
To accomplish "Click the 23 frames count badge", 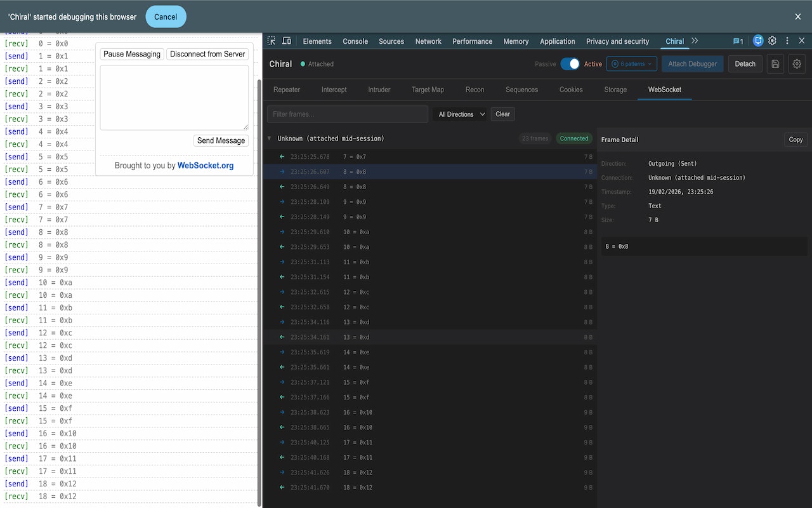I will (535, 138).
